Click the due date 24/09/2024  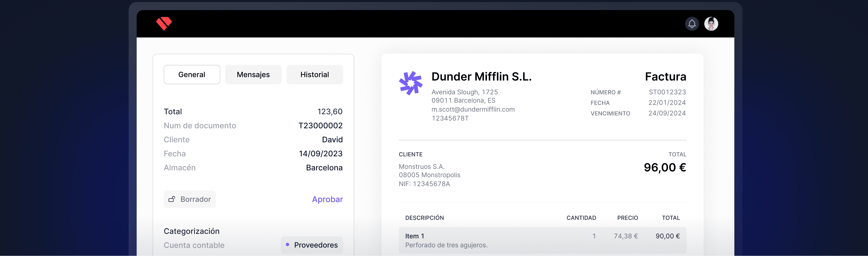pos(667,113)
